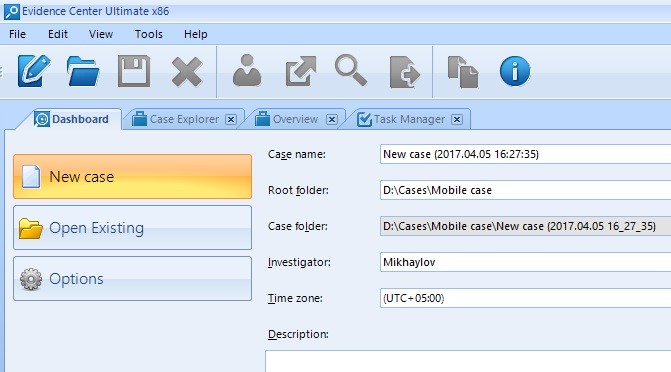Close the Case Explorer tab
This screenshot has width=671, height=372.
click(x=231, y=119)
